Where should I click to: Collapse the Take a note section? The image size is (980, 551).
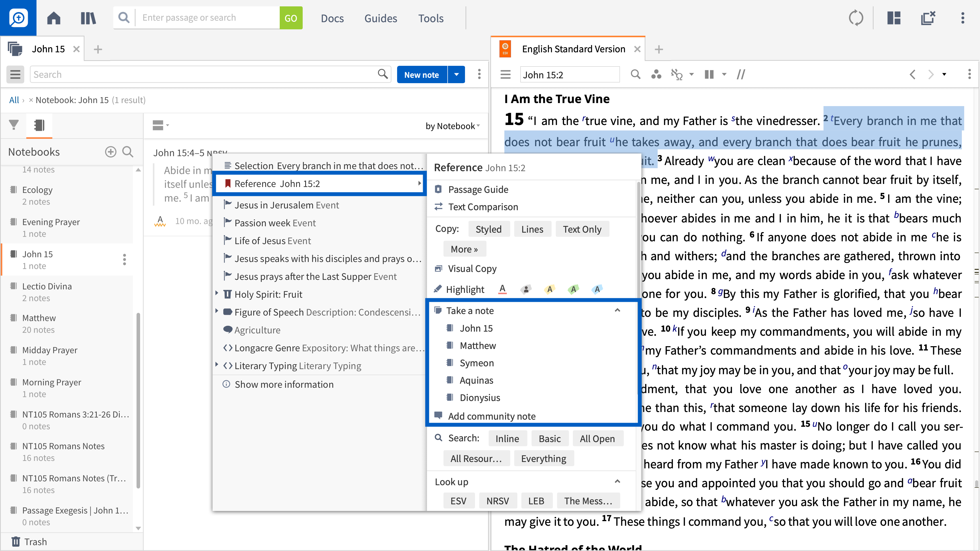coord(617,310)
